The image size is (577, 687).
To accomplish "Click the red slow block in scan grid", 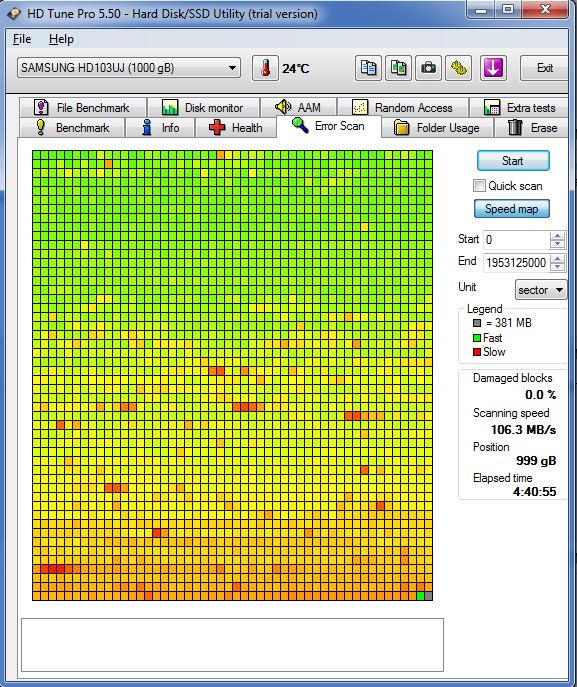I will 52,569.
